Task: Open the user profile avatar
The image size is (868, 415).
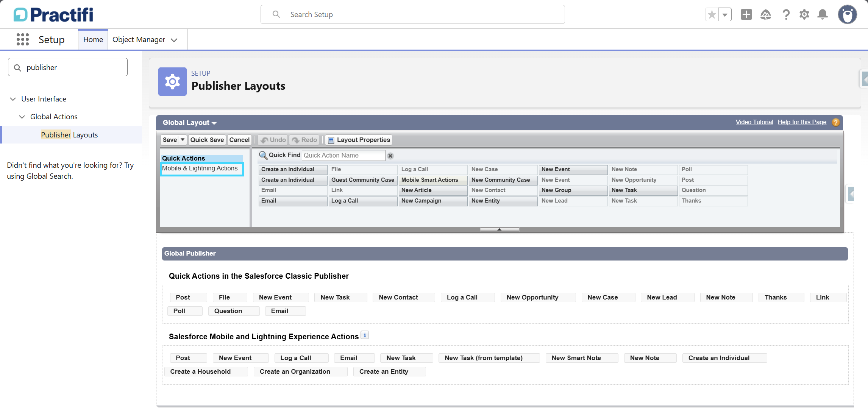Action: click(847, 15)
